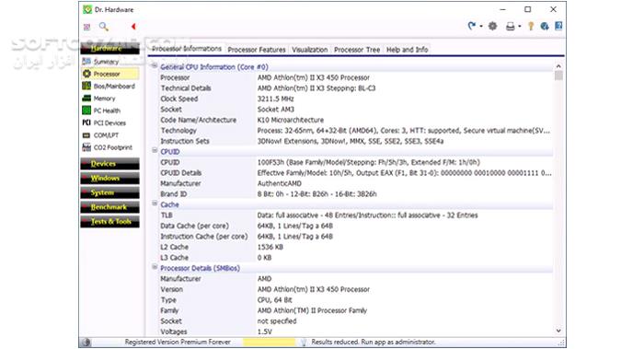Click the Memory module icon
Screen dimensions: 644x349
[x=86, y=99]
